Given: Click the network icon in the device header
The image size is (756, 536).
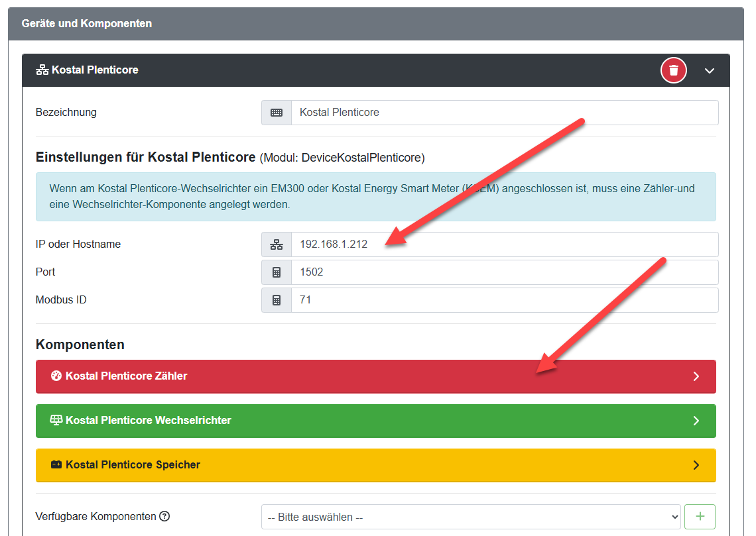Looking at the screenshot, I should click(x=42, y=70).
